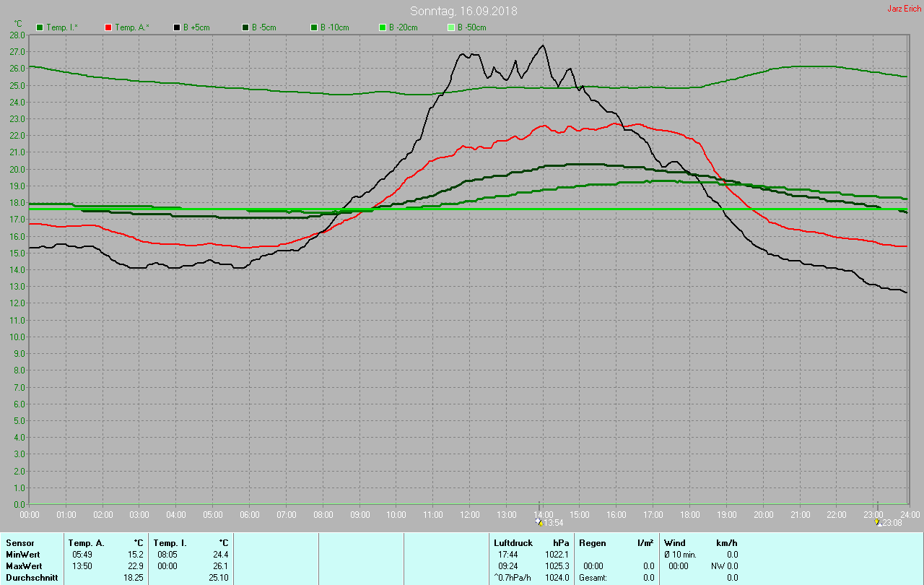924x585 pixels.
Task: Click the weather icon beside 23:08
Action: (x=878, y=522)
